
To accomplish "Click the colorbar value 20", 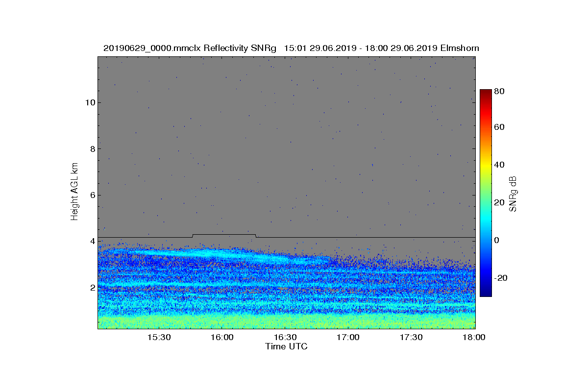I will (500, 202).
